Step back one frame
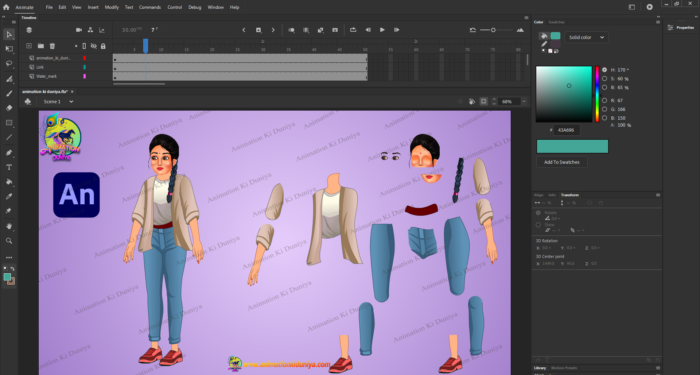 [368, 30]
